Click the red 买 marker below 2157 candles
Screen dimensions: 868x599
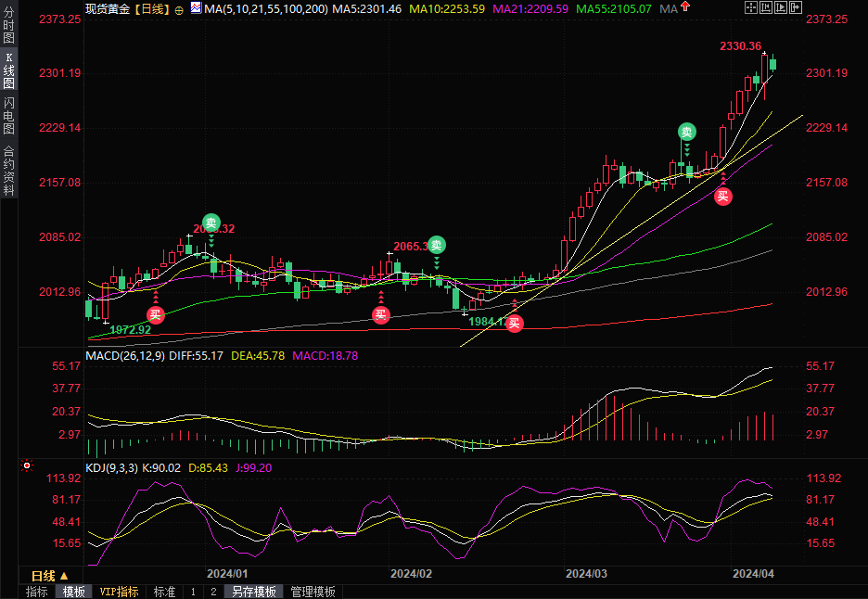(x=722, y=196)
